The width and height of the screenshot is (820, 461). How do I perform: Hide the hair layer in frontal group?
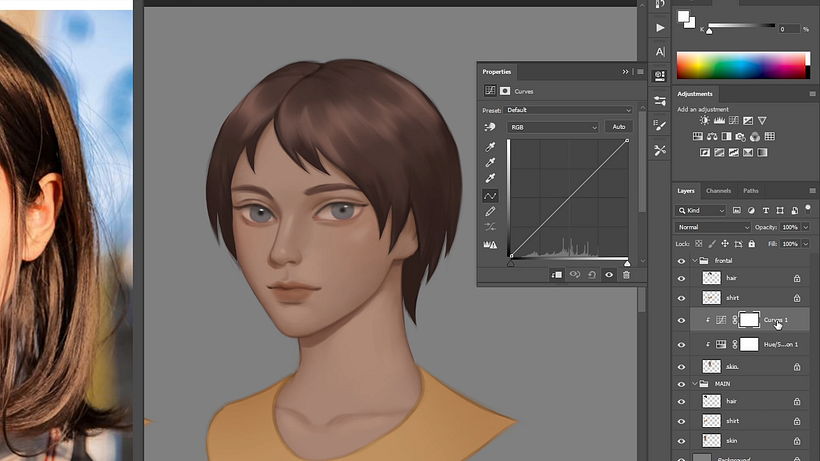pos(681,279)
